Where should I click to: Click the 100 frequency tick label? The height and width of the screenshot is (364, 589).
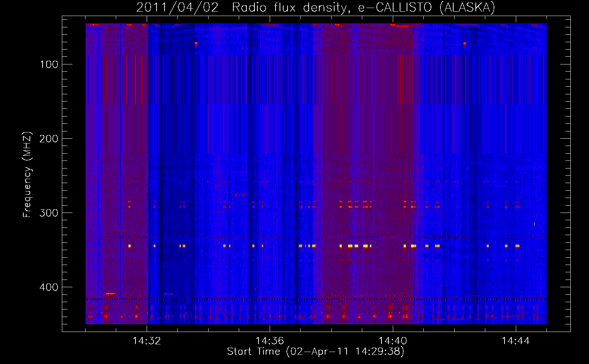tap(49, 65)
